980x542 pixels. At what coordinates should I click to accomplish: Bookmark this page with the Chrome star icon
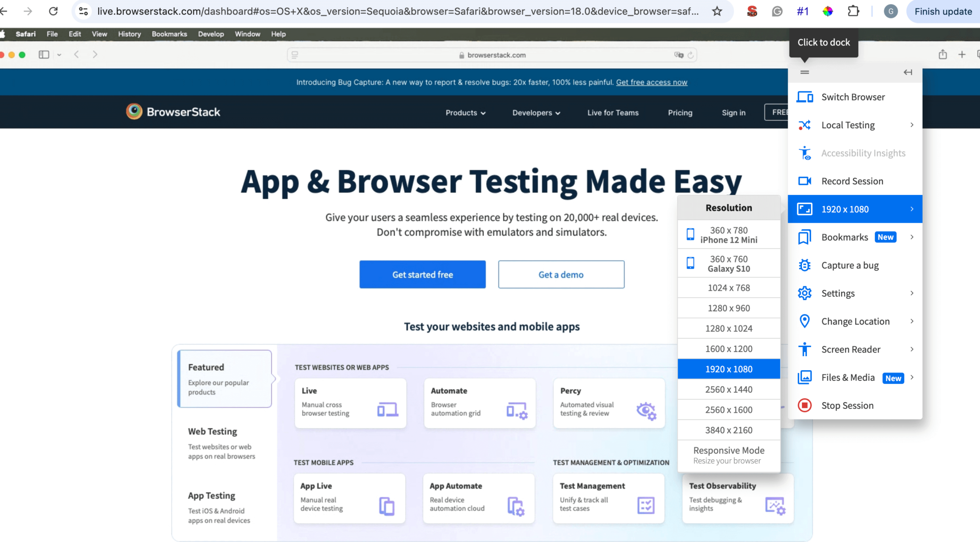(717, 11)
